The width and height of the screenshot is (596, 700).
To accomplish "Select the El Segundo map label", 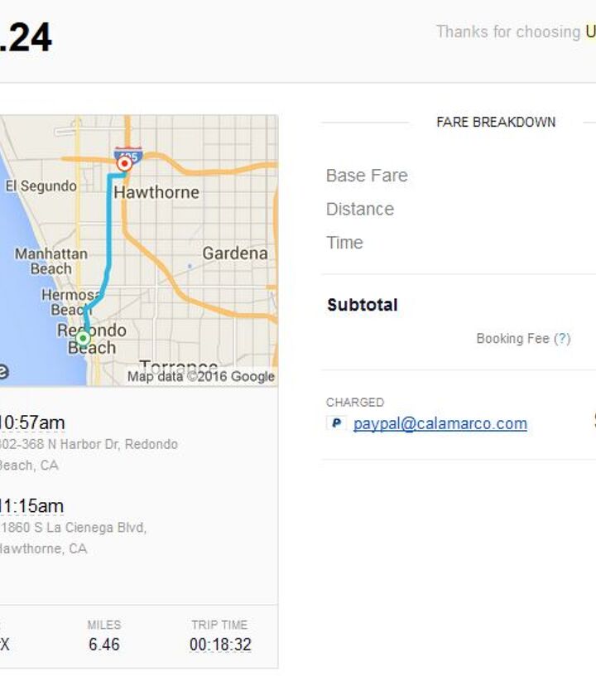I will tap(41, 186).
